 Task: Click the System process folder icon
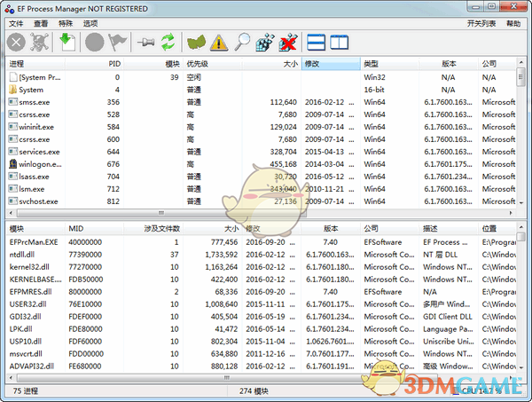pyautogui.click(x=13, y=90)
